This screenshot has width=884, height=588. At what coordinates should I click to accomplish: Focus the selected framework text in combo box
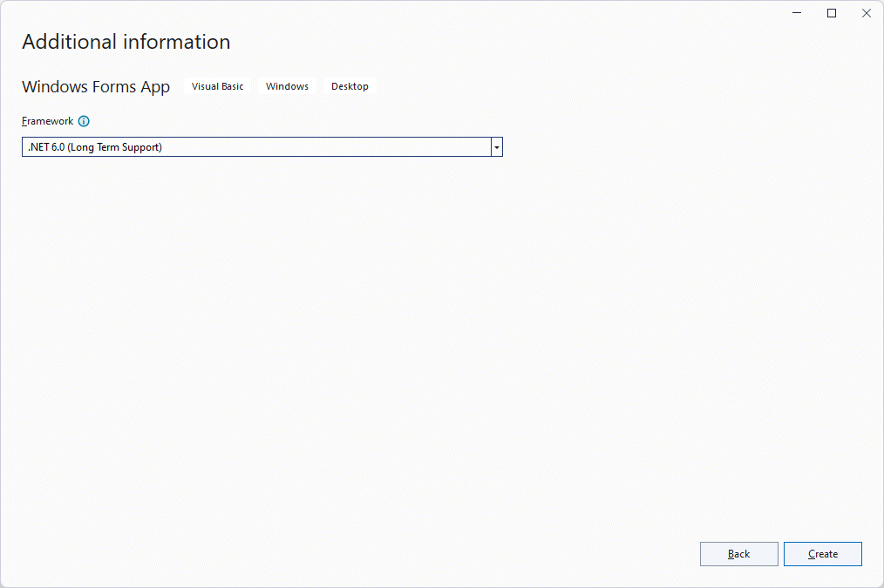tap(95, 147)
